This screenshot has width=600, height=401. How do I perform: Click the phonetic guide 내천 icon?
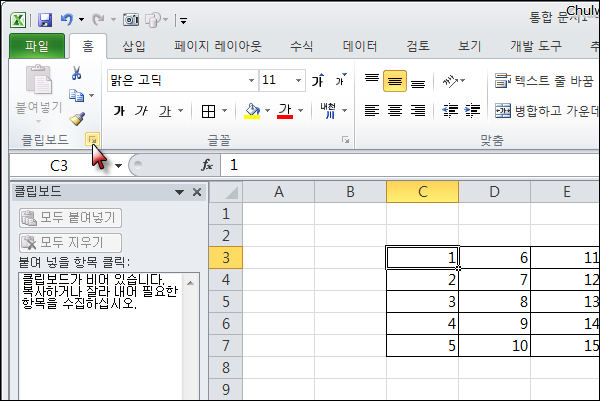click(x=328, y=111)
